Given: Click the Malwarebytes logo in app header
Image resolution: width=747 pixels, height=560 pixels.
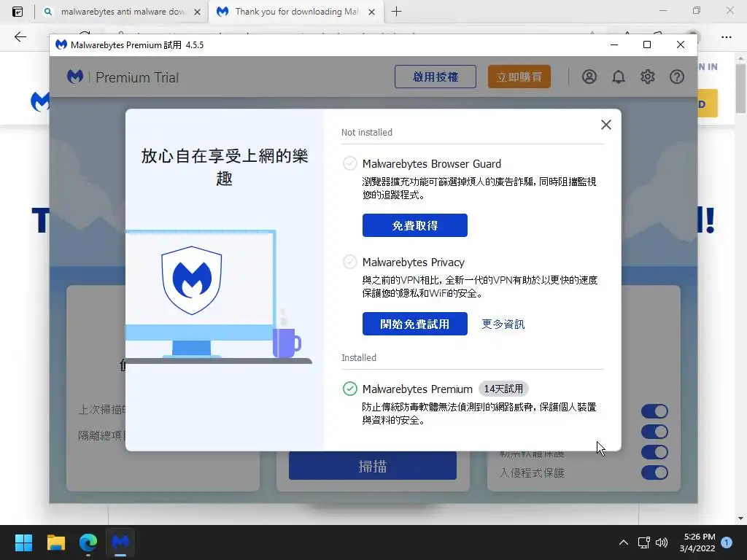Looking at the screenshot, I should (x=75, y=77).
